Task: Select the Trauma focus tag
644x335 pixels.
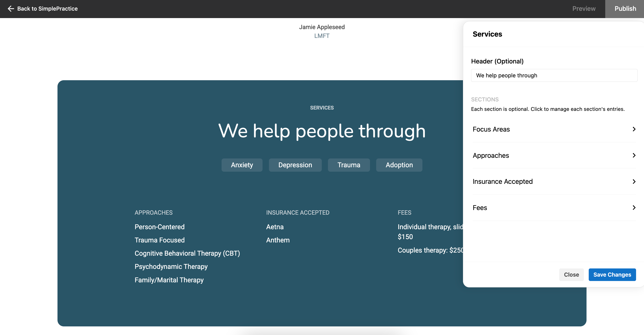Action: pyautogui.click(x=349, y=165)
